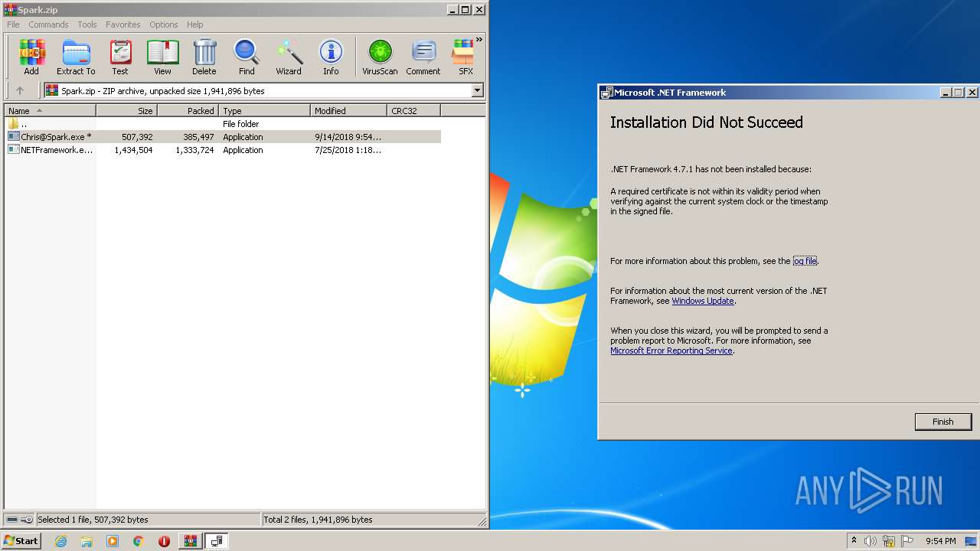Open Opera browser taskbar icon

pos(164,541)
